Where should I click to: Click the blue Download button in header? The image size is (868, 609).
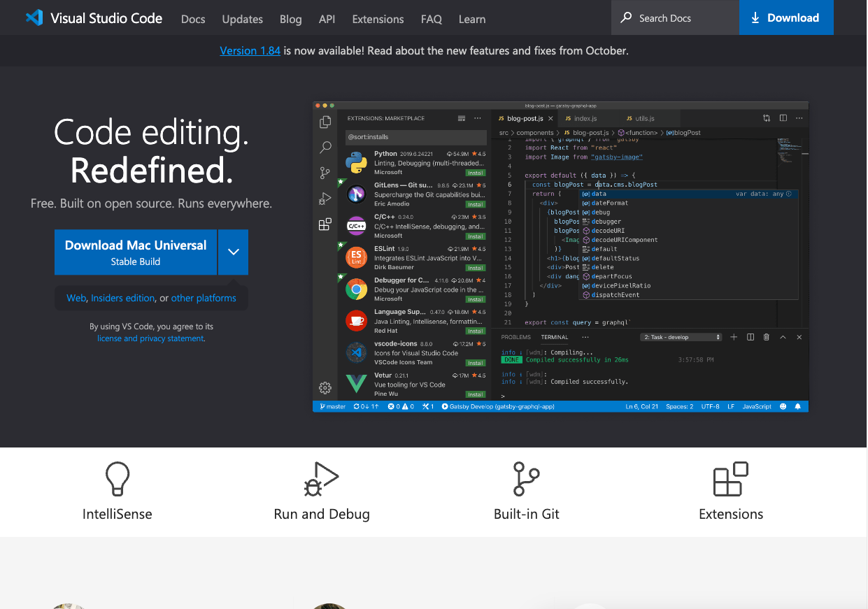point(786,17)
